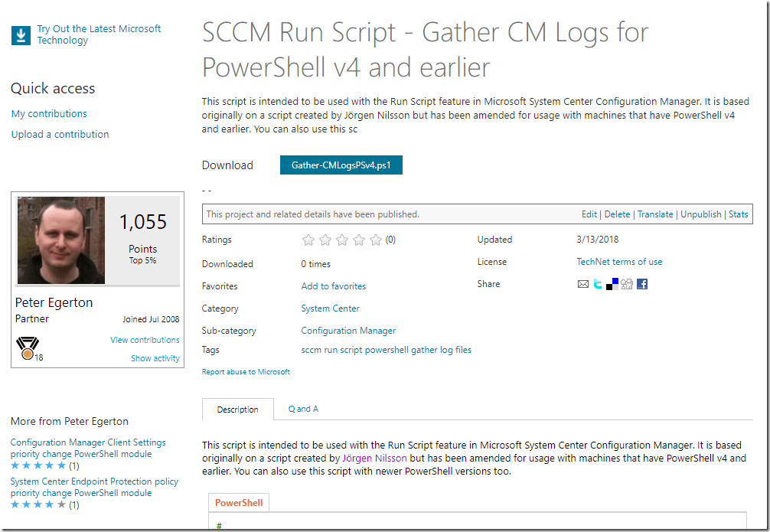Open the Jörgen Nilsson link in description
This screenshot has height=532, width=770.
375,459
